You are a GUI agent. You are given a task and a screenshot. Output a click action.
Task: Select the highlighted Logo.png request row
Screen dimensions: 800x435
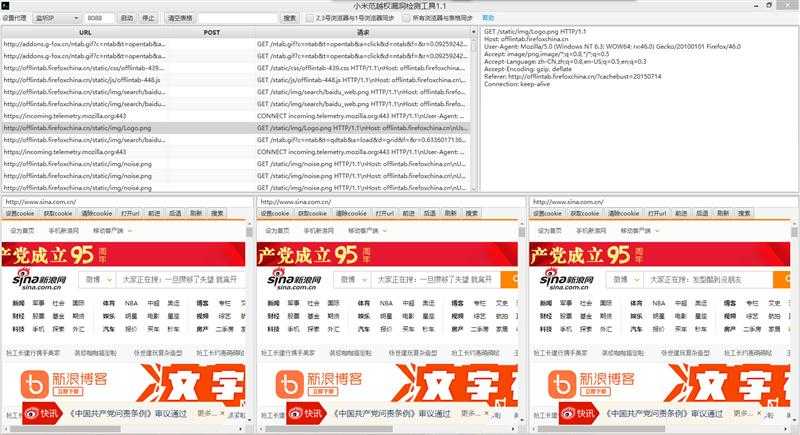[236, 128]
